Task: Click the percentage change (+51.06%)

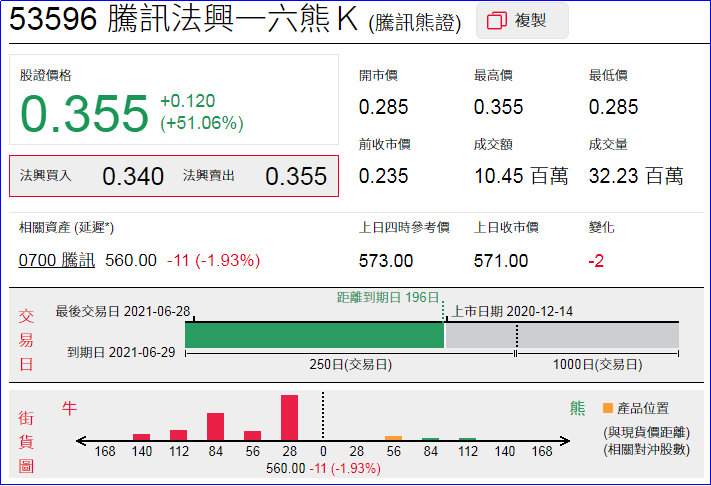Action: 202,123
